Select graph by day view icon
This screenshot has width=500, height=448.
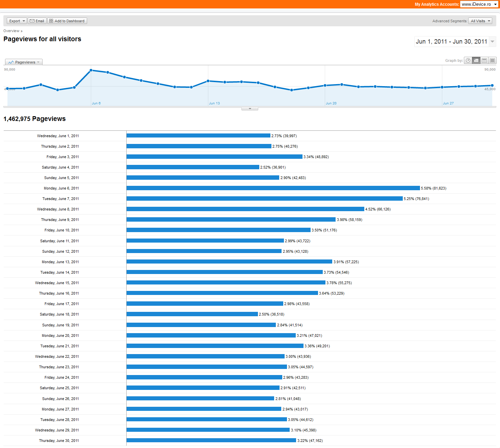click(476, 60)
